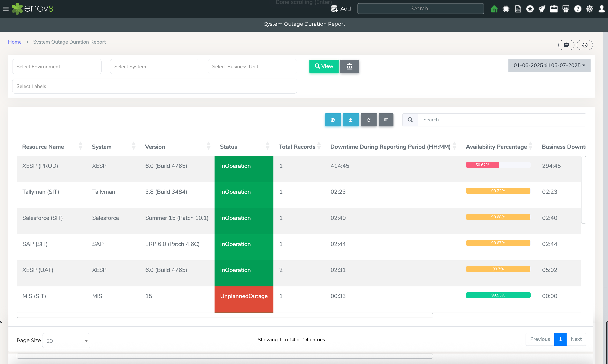Click the 99.72% availability bar
Image resolution: width=608 pixels, height=364 pixels.
[x=498, y=191]
